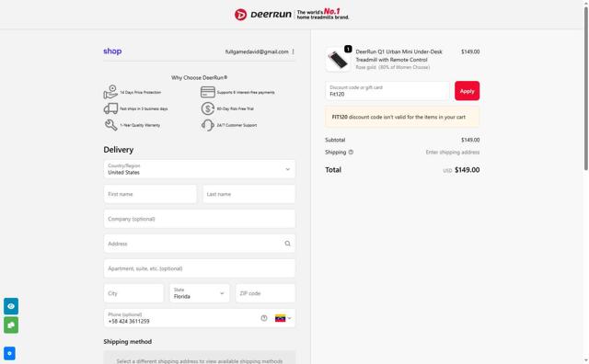This screenshot has width=589, height=364.
Task: Click the green chat extension icon
Action: pyautogui.click(x=11, y=325)
